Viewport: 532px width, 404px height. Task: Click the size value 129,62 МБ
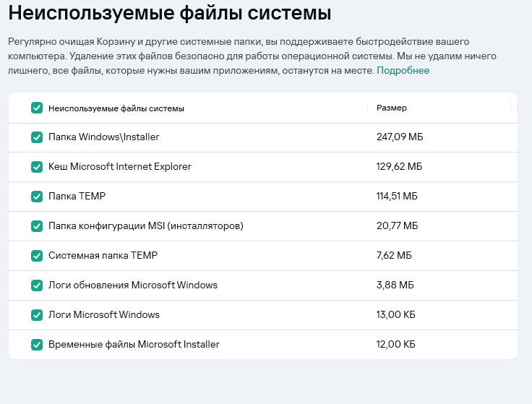[399, 166]
